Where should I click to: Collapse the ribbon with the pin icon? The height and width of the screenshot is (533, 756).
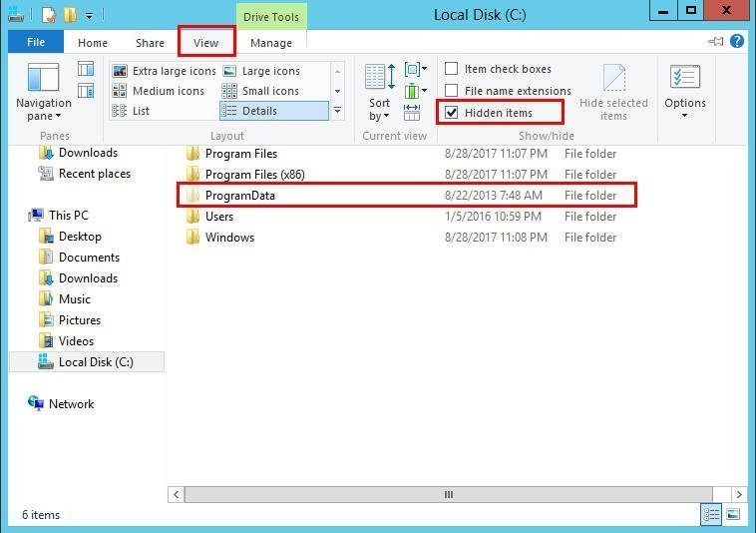[715, 42]
